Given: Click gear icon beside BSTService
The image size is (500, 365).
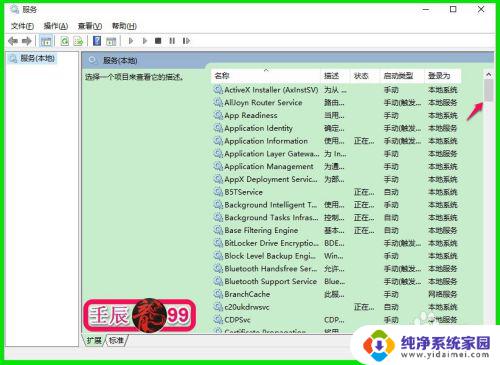Looking at the screenshot, I should pyautogui.click(x=218, y=192).
